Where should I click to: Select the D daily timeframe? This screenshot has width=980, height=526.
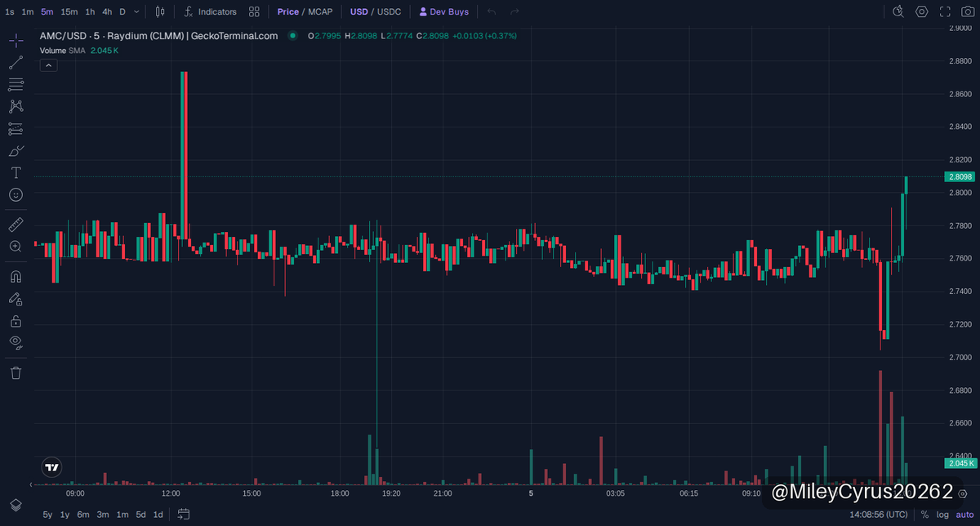click(122, 11)
